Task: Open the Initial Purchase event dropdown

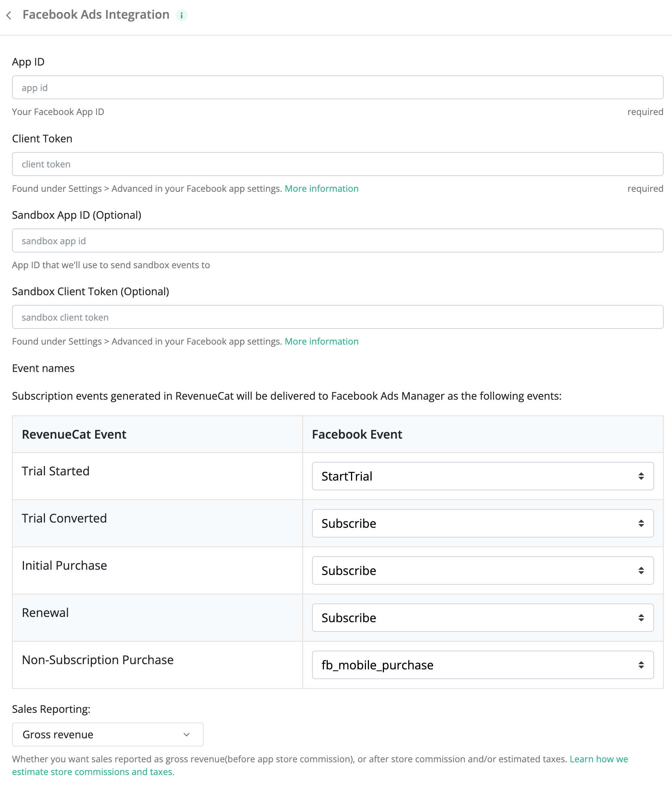Action: pos(482,570)
